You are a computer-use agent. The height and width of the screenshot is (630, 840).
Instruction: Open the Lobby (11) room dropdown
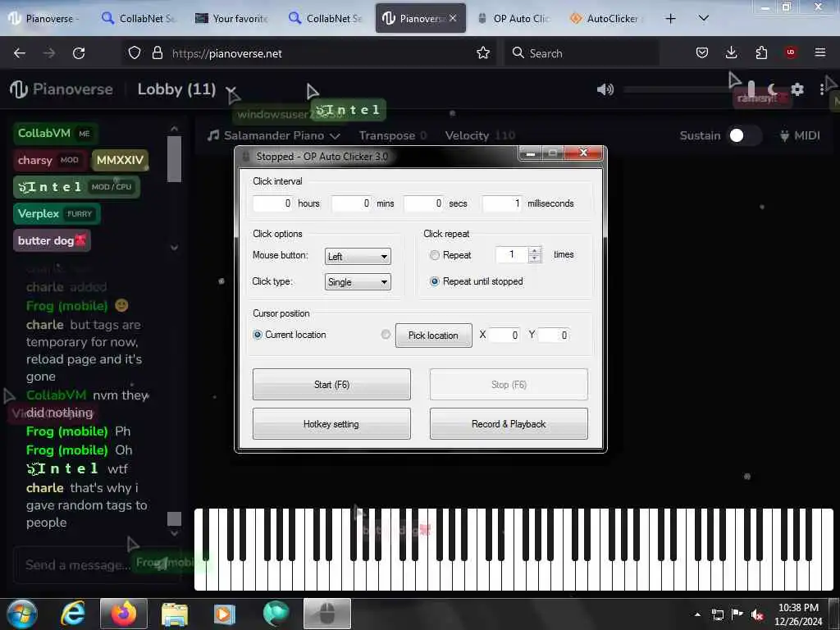pyautogui.click(x=231, y=89)
